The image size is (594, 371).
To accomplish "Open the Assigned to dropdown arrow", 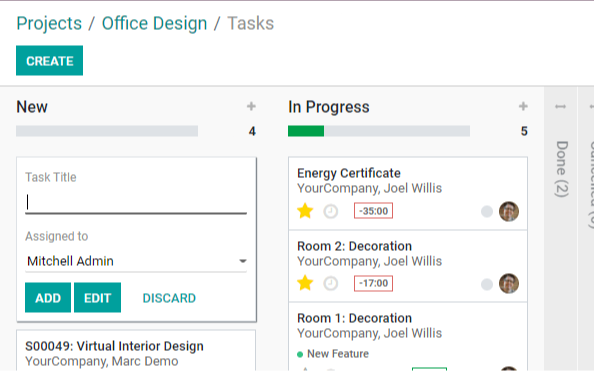I will tap(243, 261).
